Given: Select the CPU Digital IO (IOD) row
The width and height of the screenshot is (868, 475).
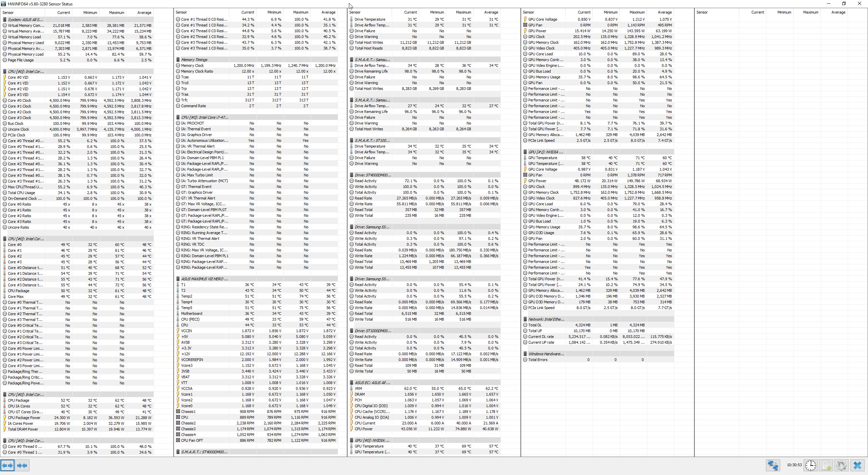Looking at the screenshot, I should coord(425,406).
